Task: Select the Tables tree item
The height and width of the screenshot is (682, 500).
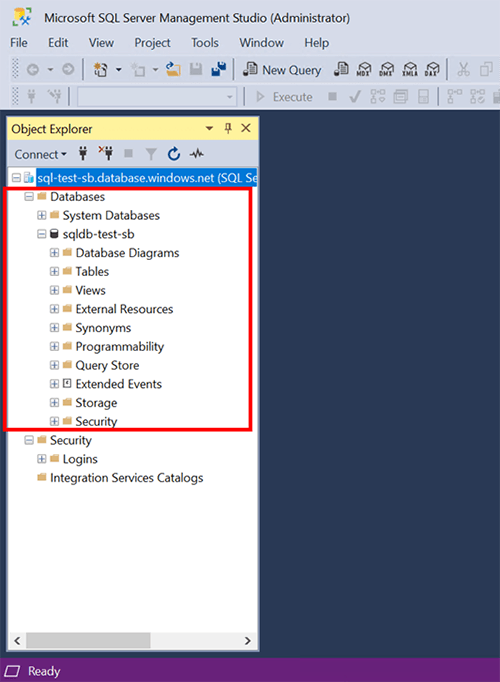Action: click(92, 271)
